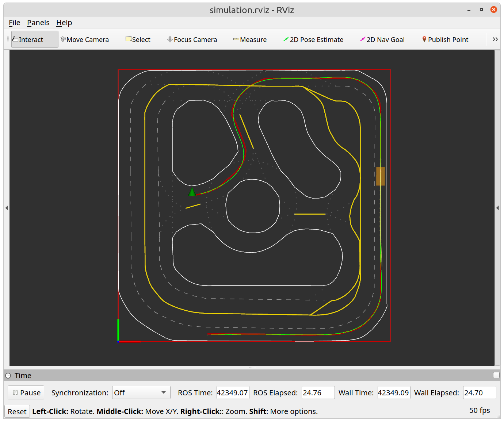504x422 pixels.
Task: Choose the Publish Point tool
Action: point(445,39)
